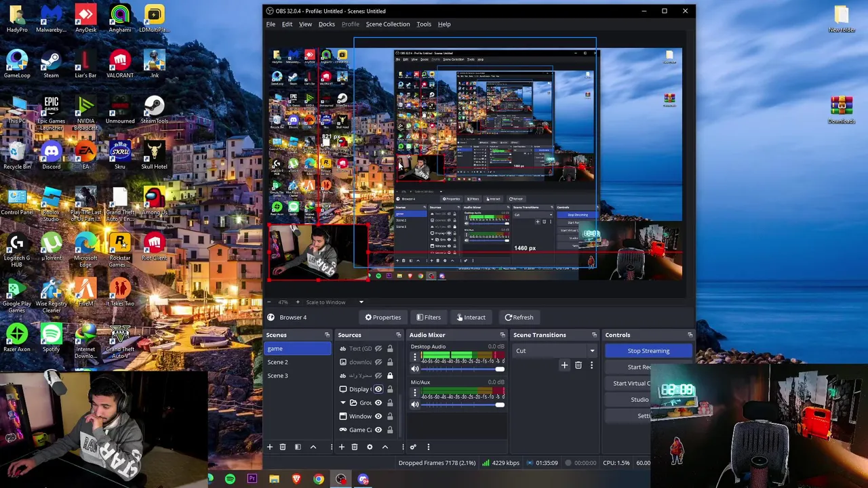Screen dimensions: 868x488
Task: Show the download image source
Action: [379, 362]
